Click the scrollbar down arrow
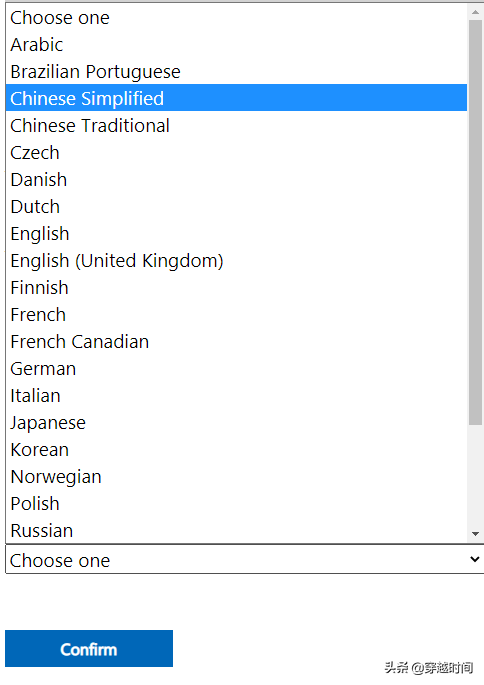Screen dimensions: 484x685 tap(475, 534)
